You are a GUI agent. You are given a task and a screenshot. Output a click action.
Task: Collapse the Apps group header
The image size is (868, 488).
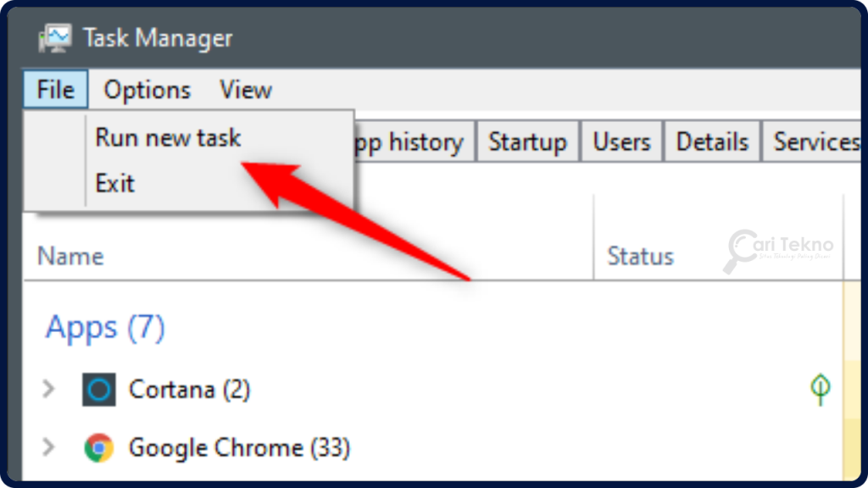103,328
